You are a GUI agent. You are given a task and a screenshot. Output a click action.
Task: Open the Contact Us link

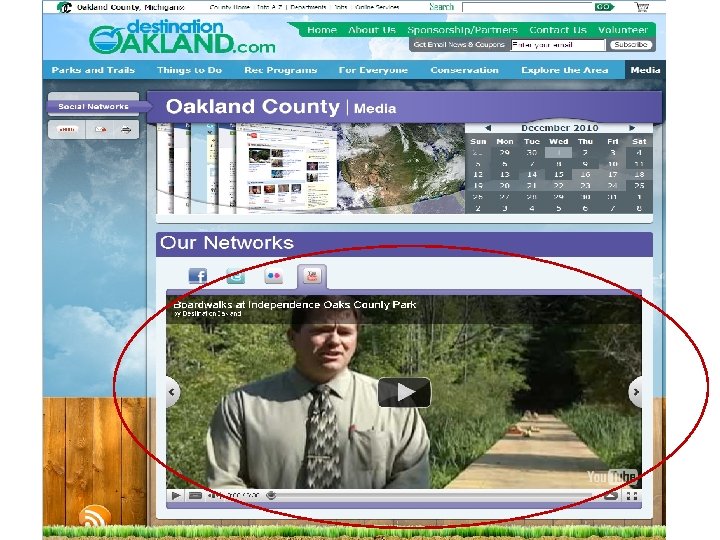tap(558, 30)
